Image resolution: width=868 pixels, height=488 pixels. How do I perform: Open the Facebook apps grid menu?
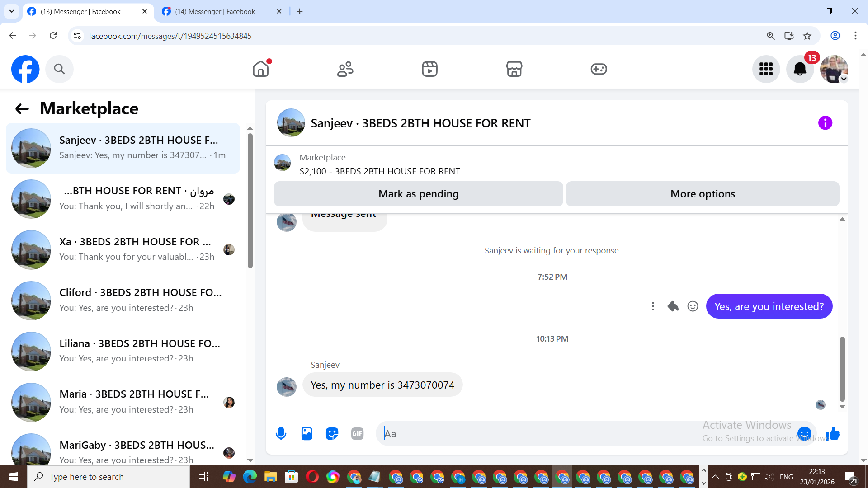[x=766, y=69]
